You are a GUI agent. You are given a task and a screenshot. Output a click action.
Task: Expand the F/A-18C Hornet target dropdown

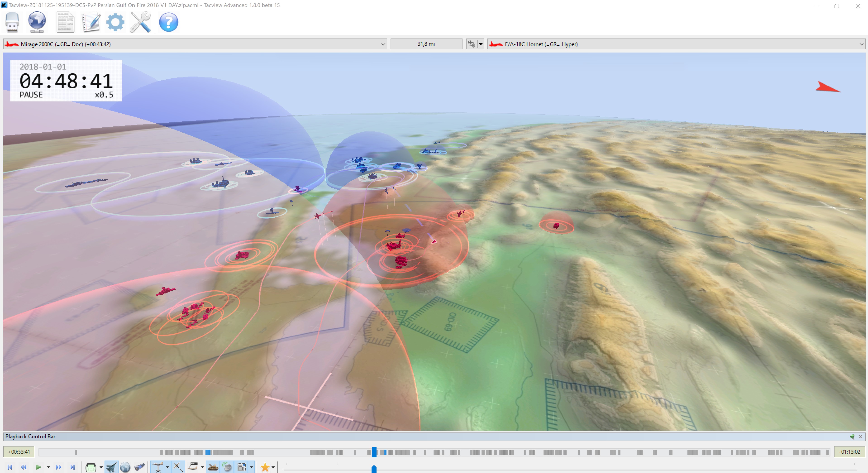(x=861, y=44)
